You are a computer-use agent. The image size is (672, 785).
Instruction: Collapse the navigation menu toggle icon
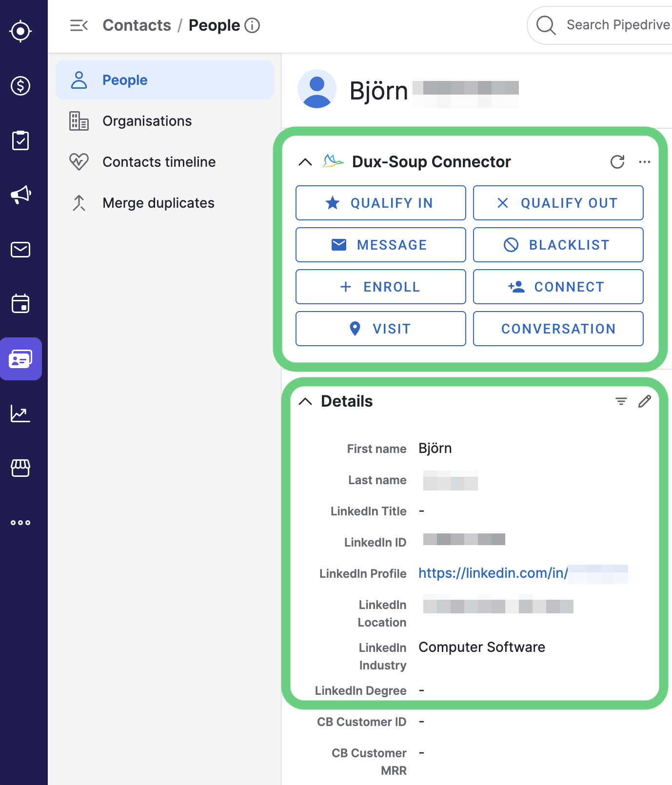79,25
